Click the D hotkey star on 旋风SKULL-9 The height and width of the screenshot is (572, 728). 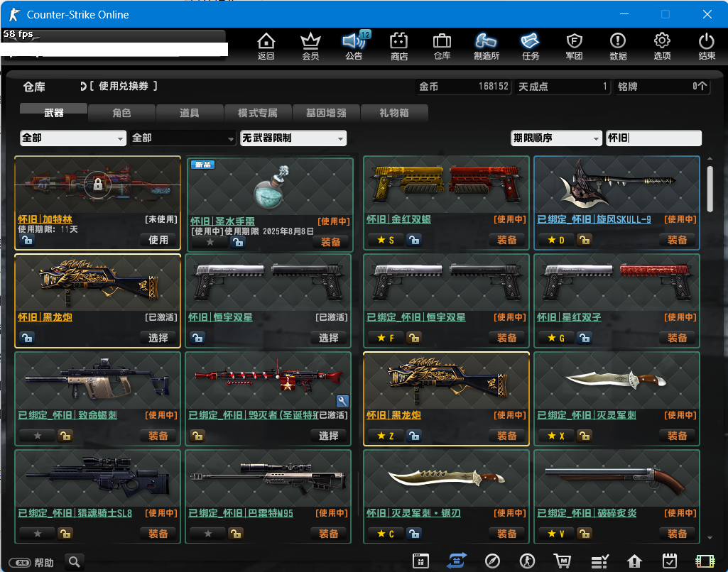point(555,240)
